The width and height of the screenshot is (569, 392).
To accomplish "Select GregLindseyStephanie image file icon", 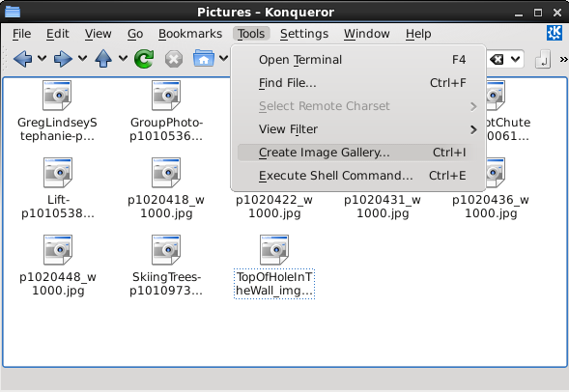I will click(57, 96).
